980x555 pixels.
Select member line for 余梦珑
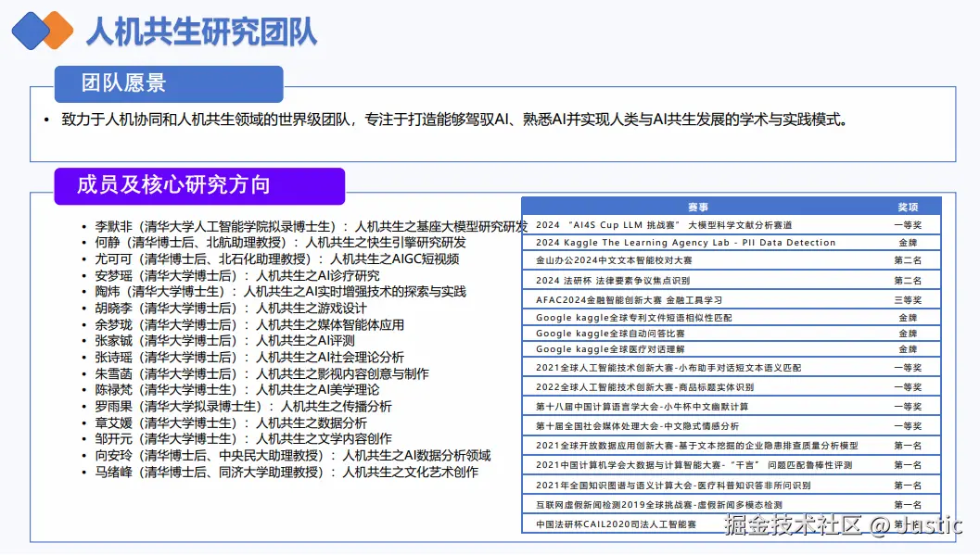(x=249, y=324)
